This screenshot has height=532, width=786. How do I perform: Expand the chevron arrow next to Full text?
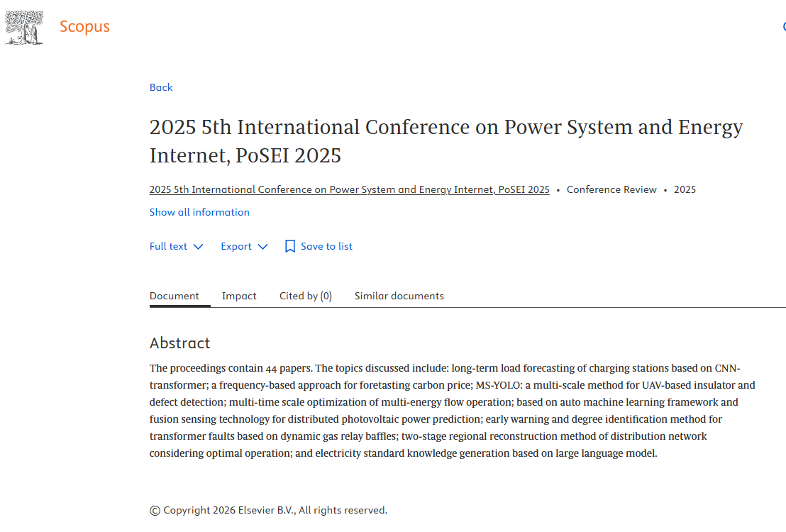[198, 247]
